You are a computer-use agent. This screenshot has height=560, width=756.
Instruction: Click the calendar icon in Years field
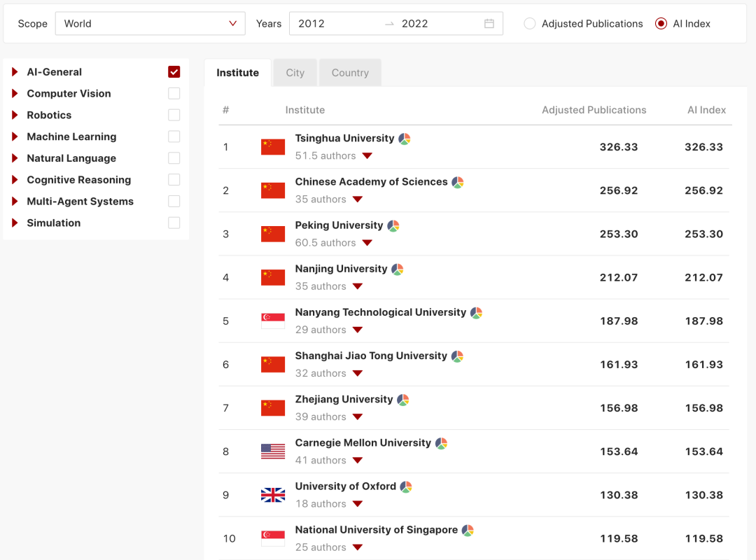489,24
